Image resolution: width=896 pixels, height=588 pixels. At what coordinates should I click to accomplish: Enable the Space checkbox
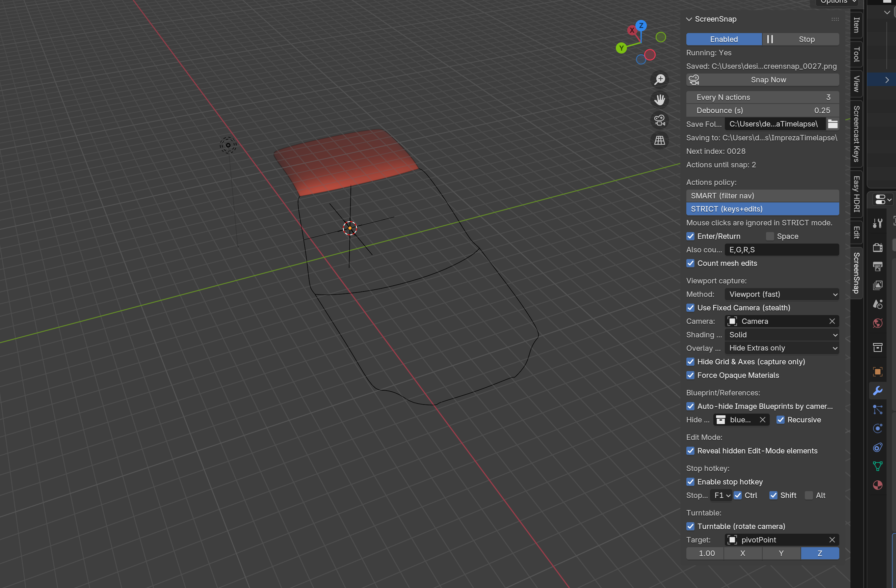tap(770, 236)
